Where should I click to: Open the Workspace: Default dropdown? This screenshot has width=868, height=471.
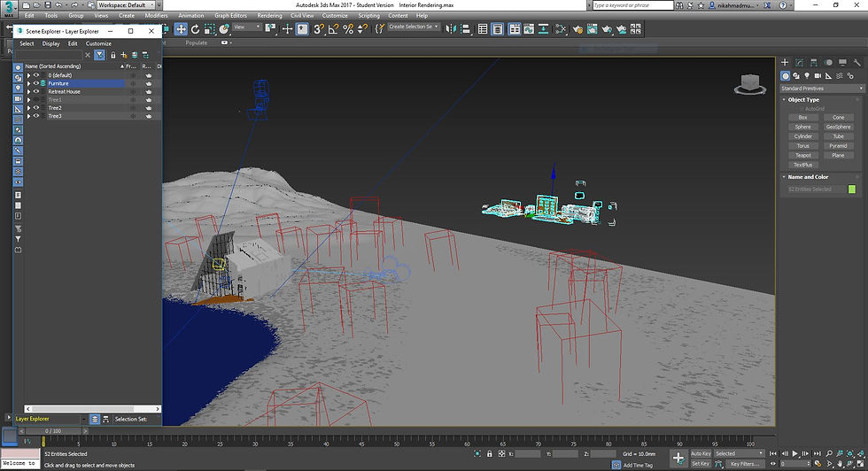click(126, 5)
